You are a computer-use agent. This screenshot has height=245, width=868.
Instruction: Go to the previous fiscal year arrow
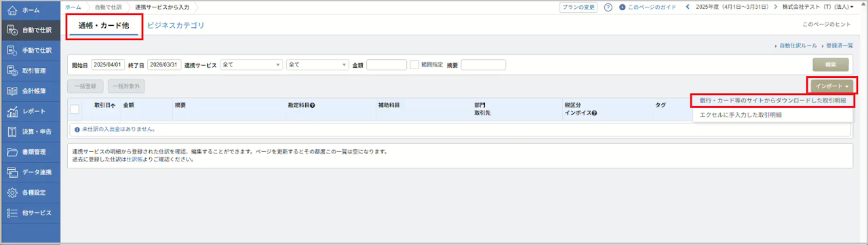[x=688, y=7]
